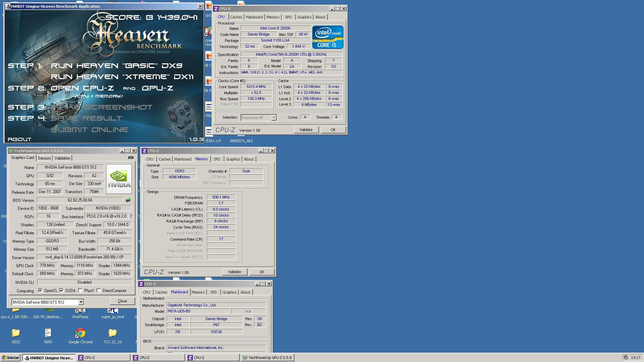Click the GPU Name field value
The image size is (644, 362).
[x=70, y=167]
